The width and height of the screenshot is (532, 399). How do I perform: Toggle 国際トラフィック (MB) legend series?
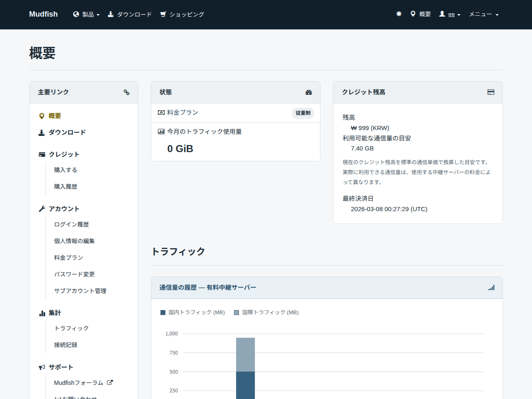(266, 313)
